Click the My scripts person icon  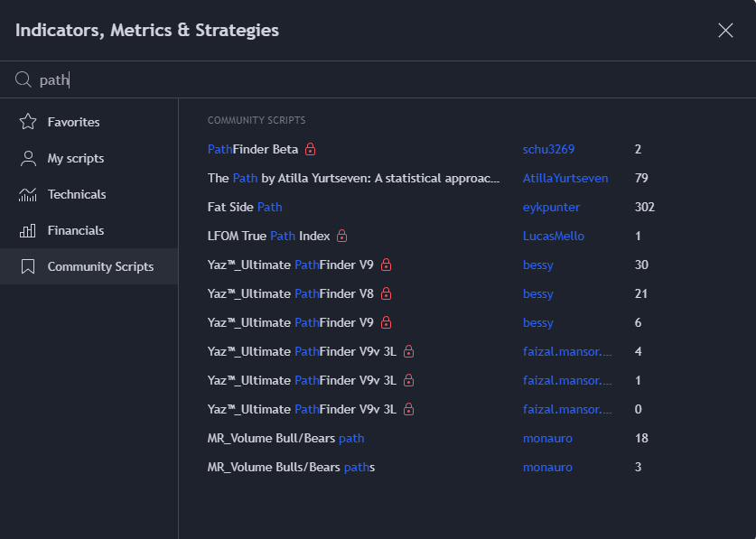[x=28, y=158]
